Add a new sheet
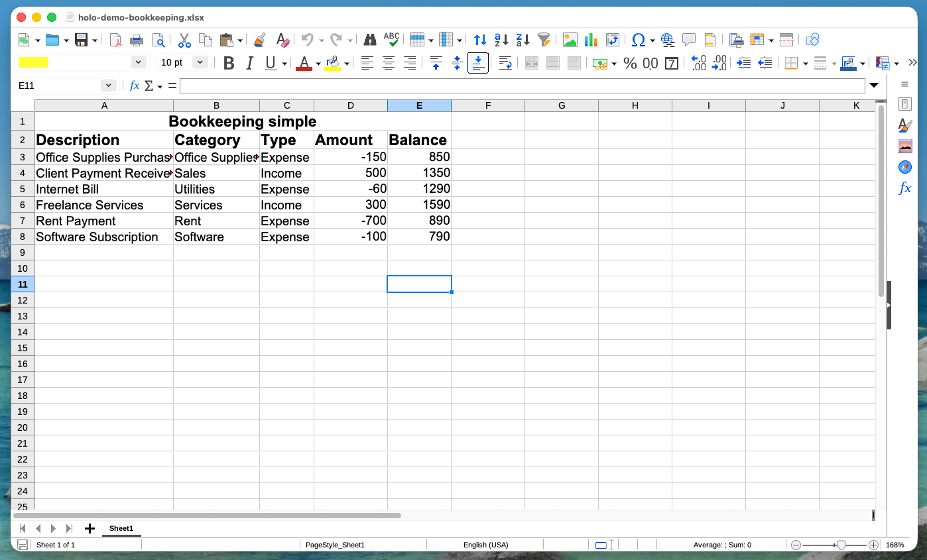 (x=90, y=528)
